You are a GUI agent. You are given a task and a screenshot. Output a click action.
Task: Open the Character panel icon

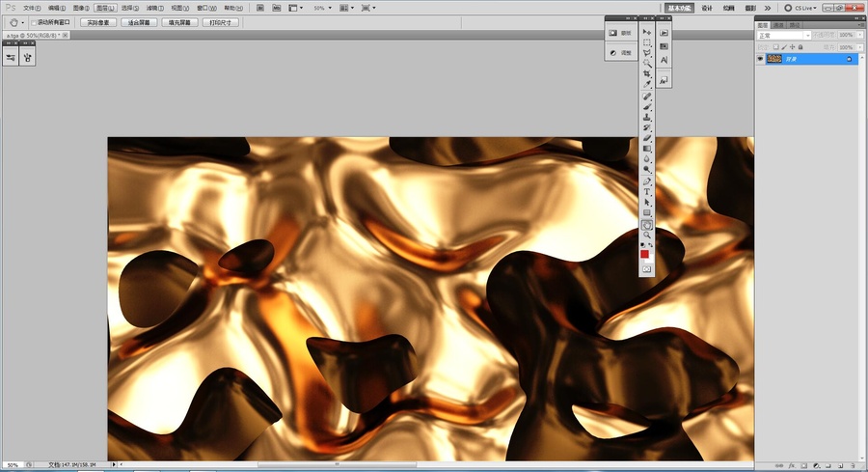665,60
